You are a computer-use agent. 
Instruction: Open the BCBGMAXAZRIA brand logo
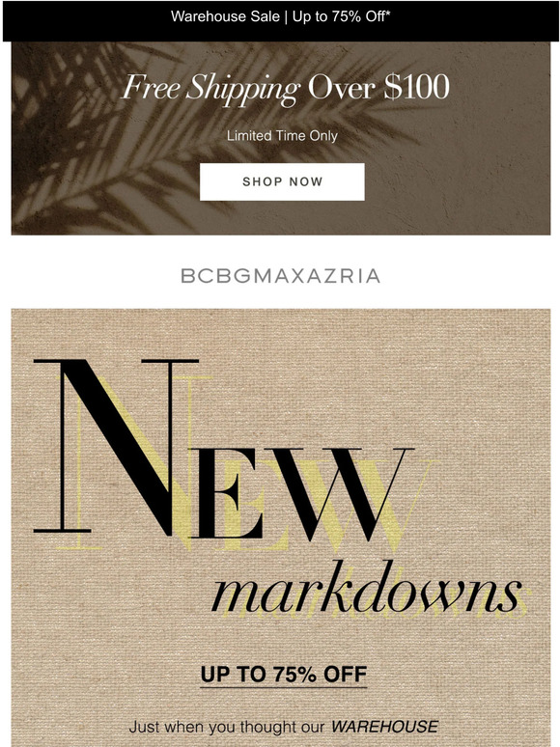click(281, 276)
